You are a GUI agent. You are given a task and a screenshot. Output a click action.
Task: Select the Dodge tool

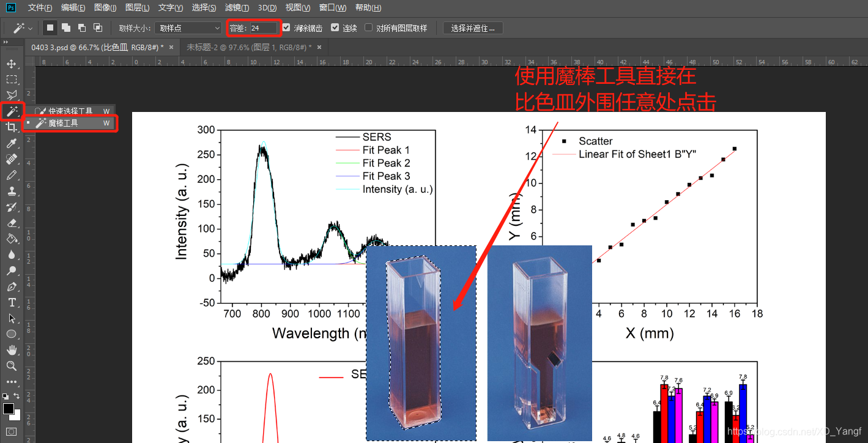(x=11, y=270)
